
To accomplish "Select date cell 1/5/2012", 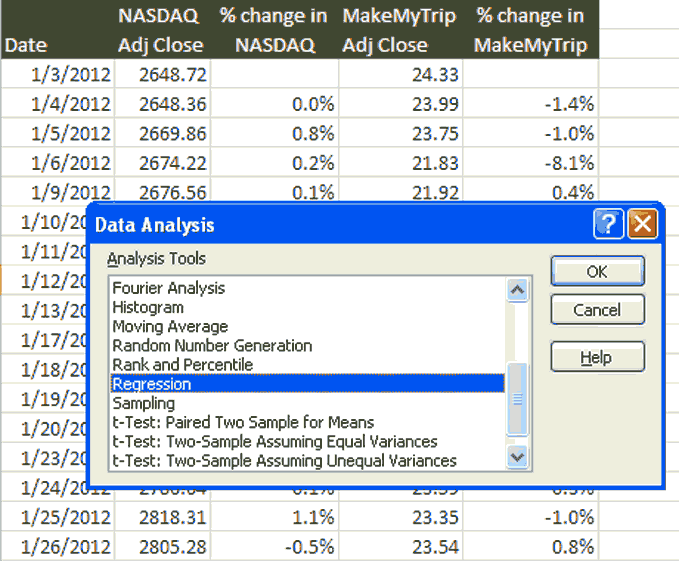I will click(58, 133).
